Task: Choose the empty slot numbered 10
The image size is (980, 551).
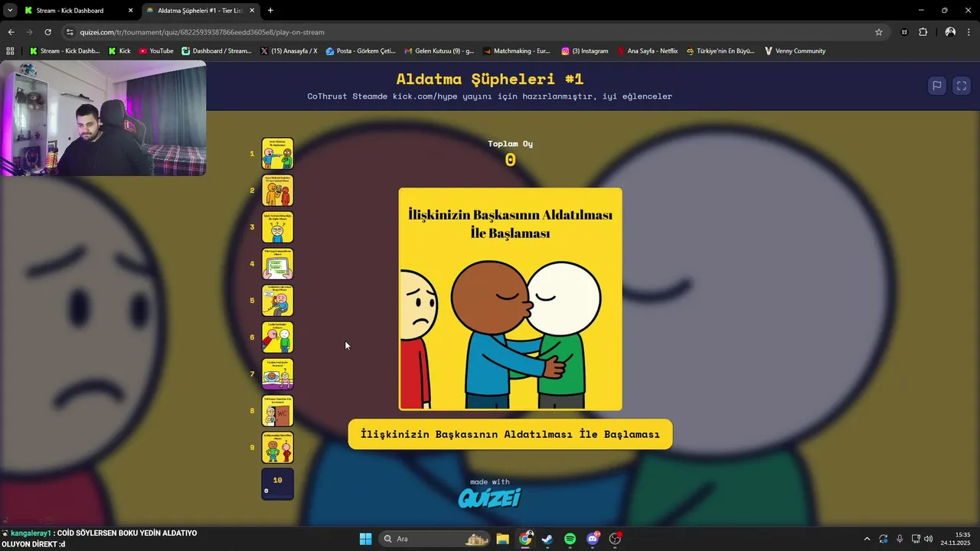Action: pyautogui.click(x=278, y=484)
